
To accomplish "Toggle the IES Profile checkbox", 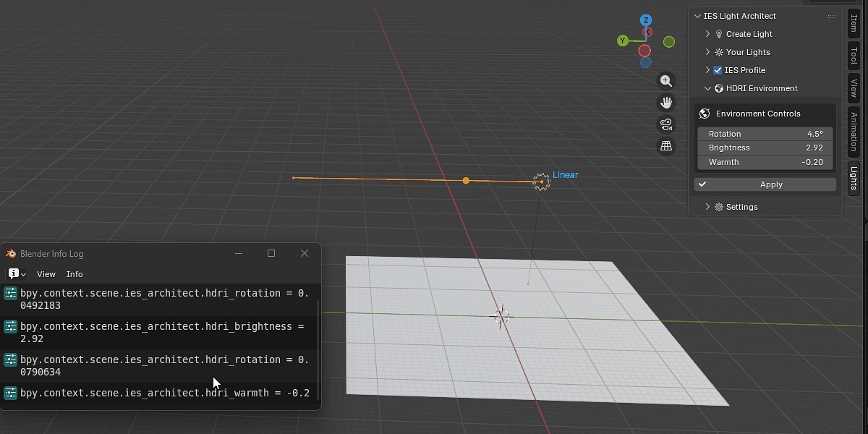I will [x=718, y=70].
